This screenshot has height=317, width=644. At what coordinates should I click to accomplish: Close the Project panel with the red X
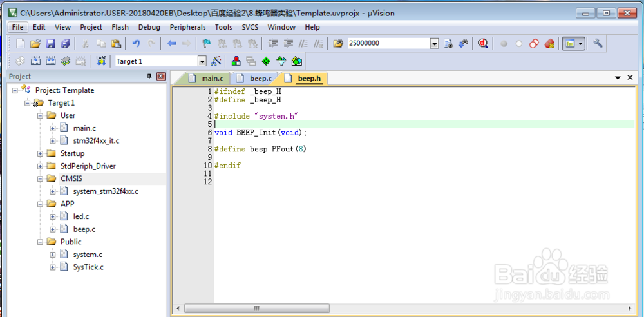point(161,77)
